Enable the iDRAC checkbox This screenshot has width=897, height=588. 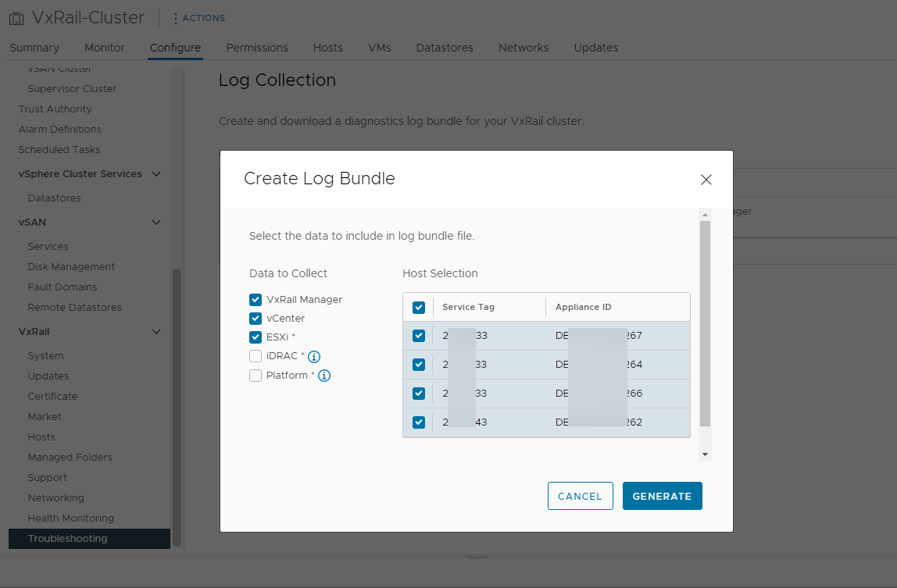pyautogui.click(x=256, y=356)
